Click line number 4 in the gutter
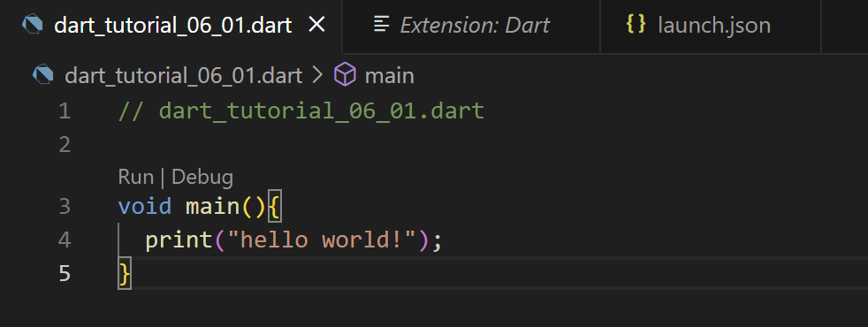The height and width of the screenshot is (327, 868). [x=65, y=240]
